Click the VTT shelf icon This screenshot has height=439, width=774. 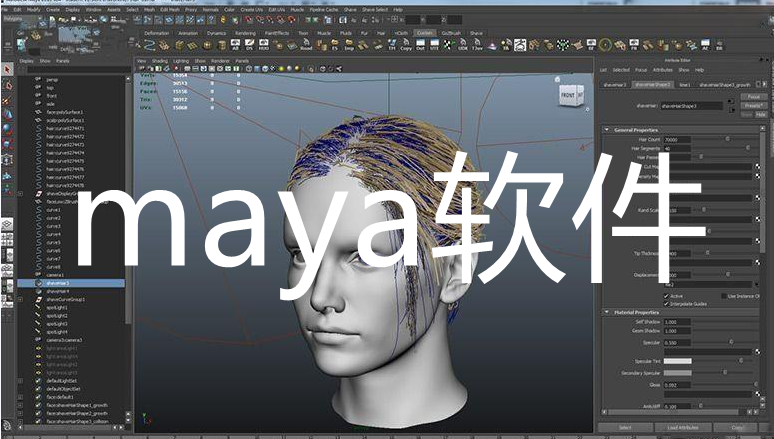(x=434, y=45)
